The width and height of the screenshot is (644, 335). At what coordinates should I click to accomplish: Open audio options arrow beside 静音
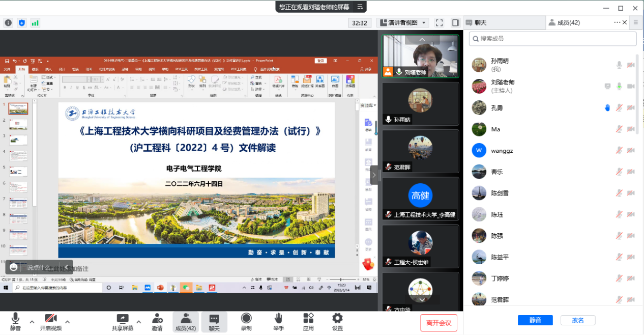[32, 322]
